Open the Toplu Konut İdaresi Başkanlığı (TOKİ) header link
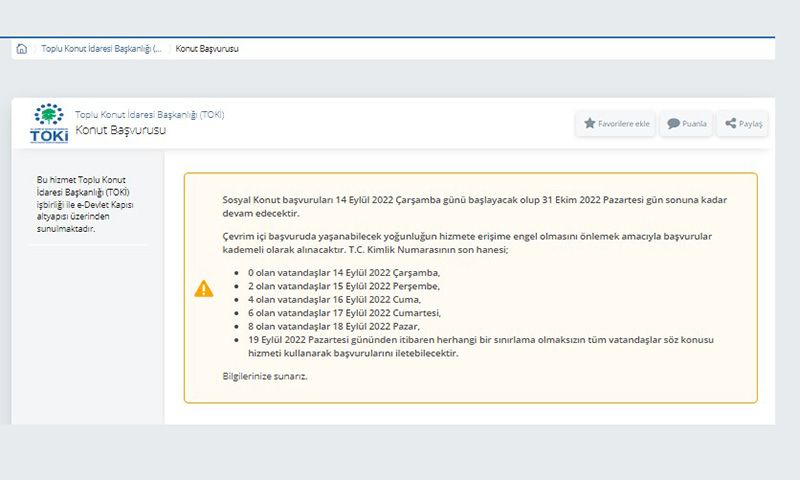This screenshot has height=480, width=800. point(149,115)
